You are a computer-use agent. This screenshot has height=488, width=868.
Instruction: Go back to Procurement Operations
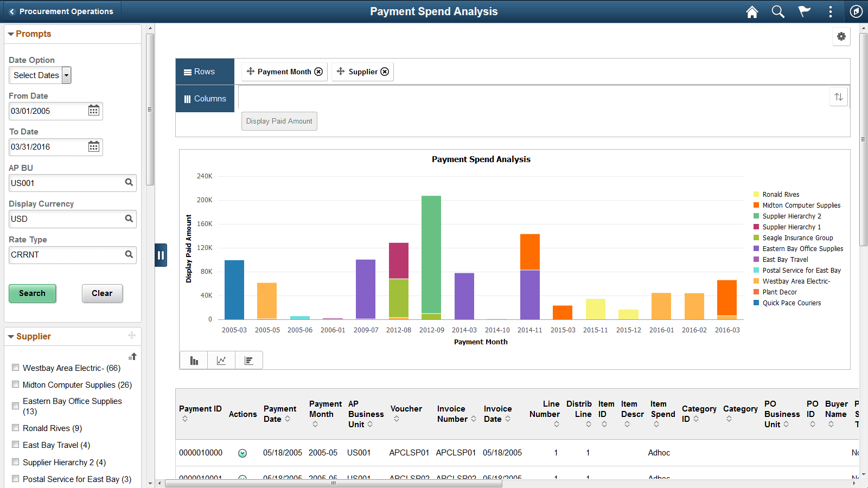coord(60,11)
